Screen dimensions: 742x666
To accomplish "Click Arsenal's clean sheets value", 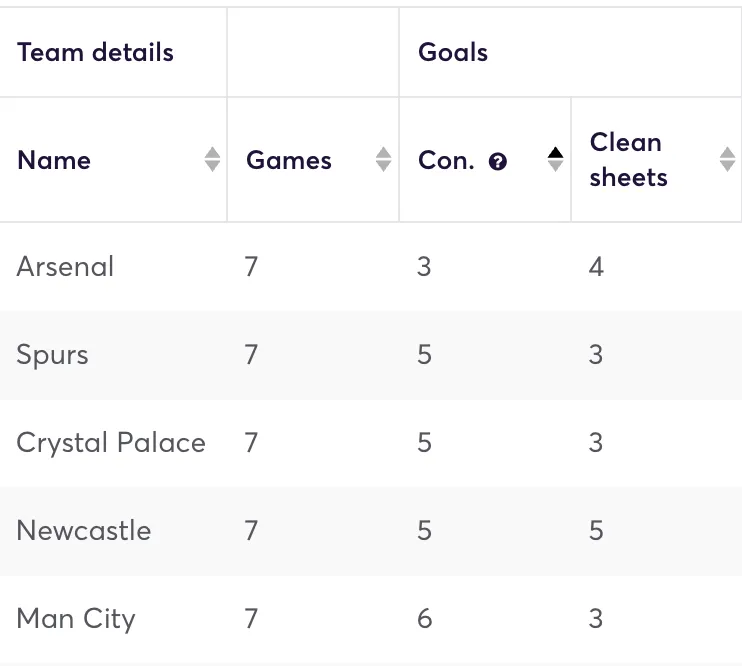I will click(596, 267).
